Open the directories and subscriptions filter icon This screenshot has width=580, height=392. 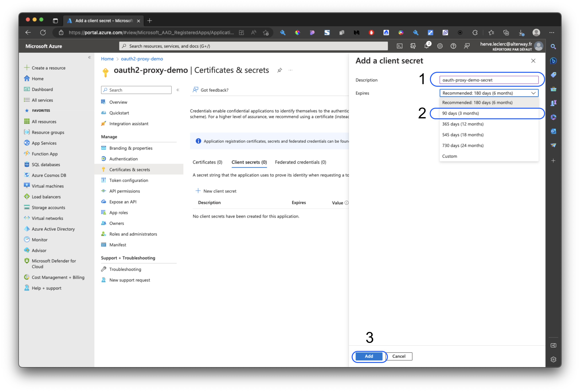413,46
